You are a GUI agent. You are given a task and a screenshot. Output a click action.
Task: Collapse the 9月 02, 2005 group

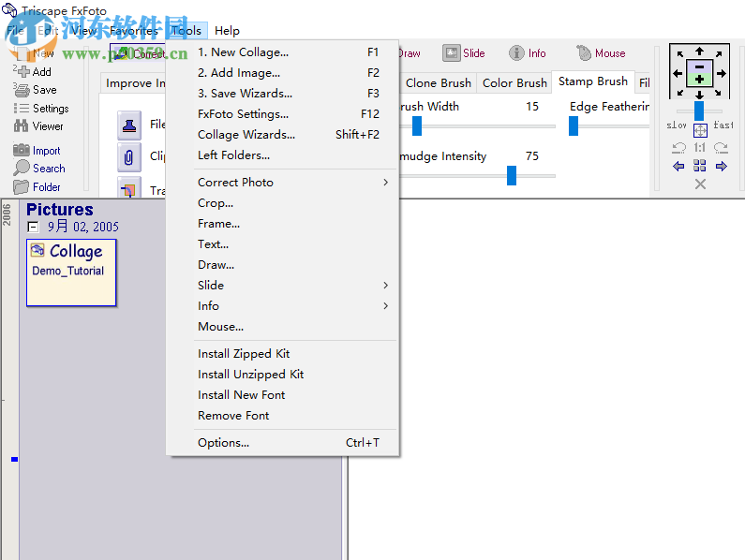33,227
